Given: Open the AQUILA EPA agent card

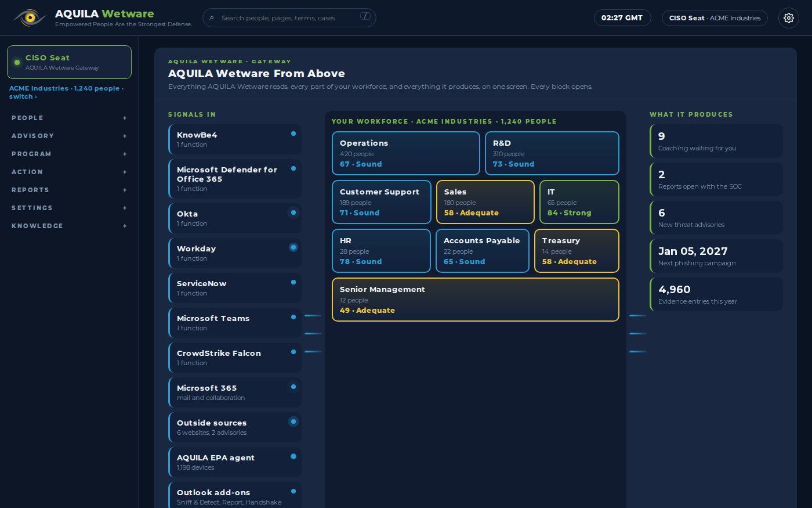Looking at the screenshot, I should click(x=235, y=462).
